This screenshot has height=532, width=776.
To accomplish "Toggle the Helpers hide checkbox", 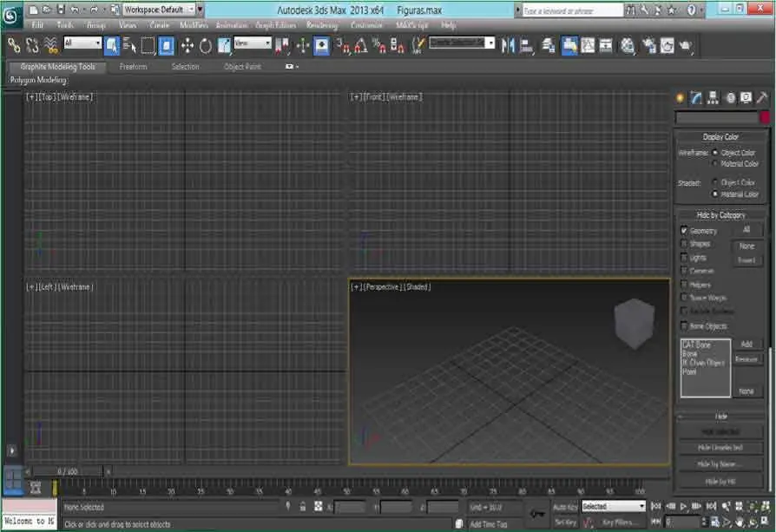I will point(684,285).
